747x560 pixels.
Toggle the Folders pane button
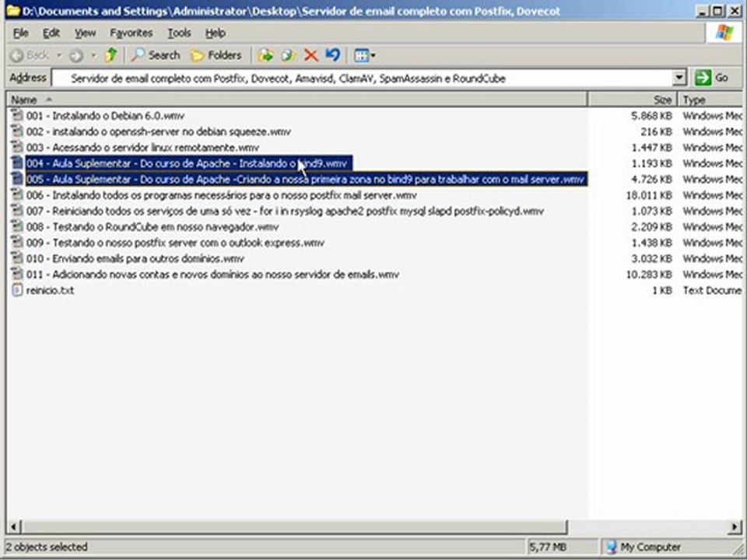pos(217,55)
